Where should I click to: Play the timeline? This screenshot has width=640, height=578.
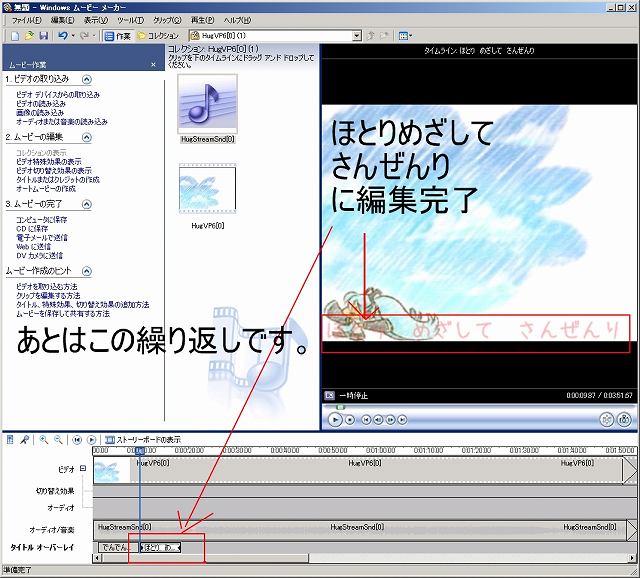(92, 440)
